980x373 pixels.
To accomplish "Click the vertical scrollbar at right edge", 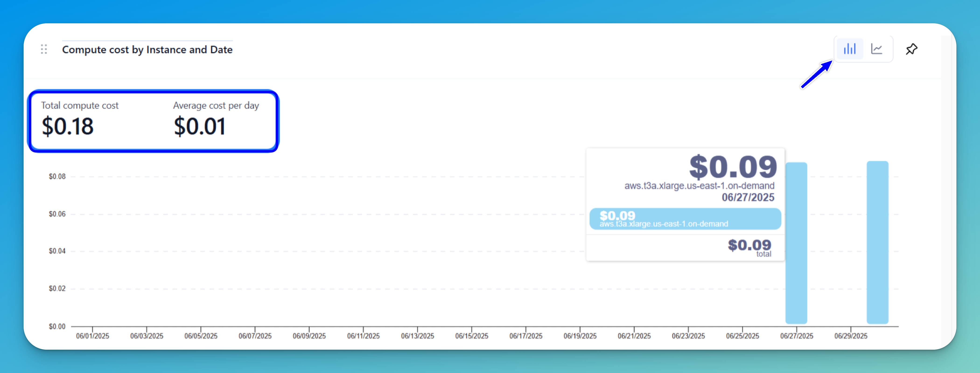I will (946, 190).
